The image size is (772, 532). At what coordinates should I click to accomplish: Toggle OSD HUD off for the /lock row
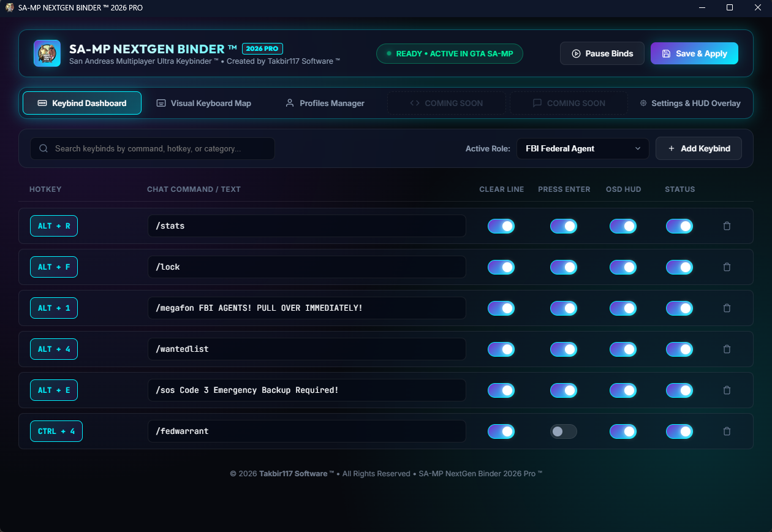pyautogui.click(x=623, y=267)
